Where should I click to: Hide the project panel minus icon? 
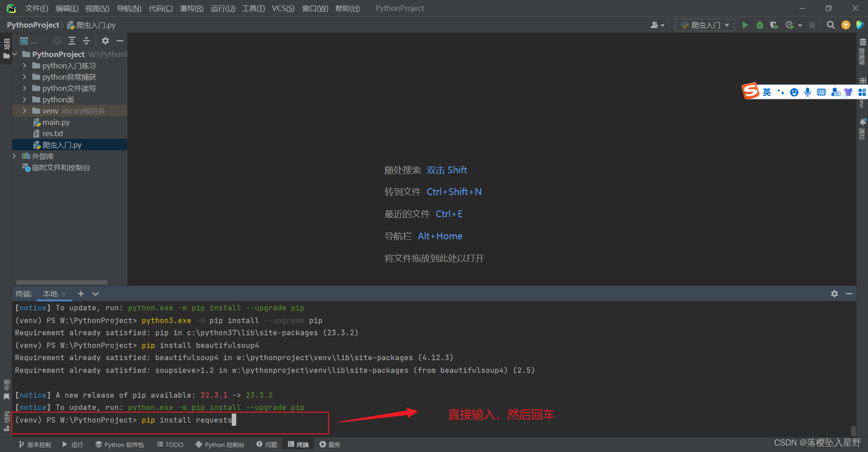(x=120, y=41)
